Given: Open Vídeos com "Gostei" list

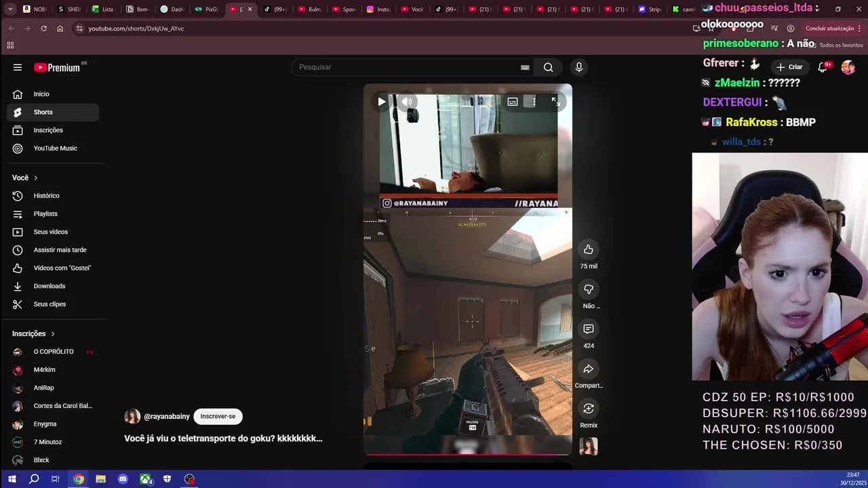Looking at the screenshot, I should tap(53, 268).
